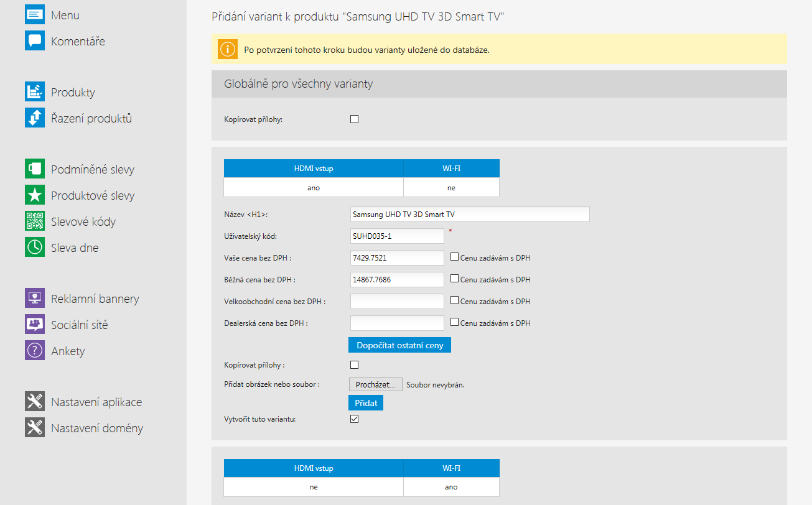
Task: Click 'ano' cell under HDMI vstup, first table
Action: pos(314,187)
